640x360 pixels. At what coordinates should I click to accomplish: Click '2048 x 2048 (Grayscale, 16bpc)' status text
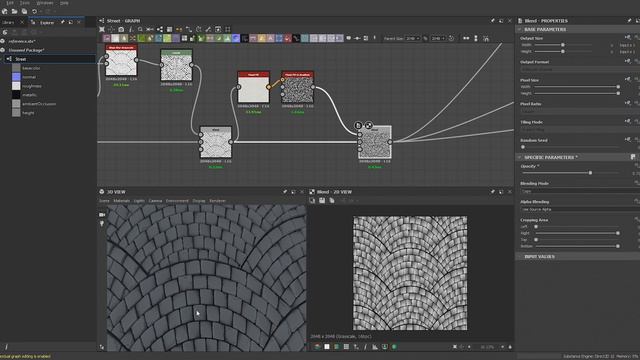pos(341,337)
